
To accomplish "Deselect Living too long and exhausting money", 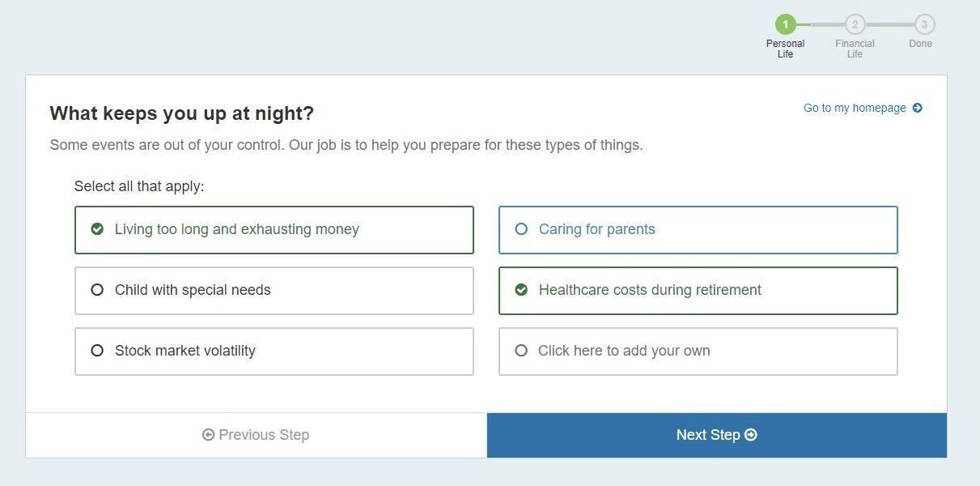I will (274, 230).
